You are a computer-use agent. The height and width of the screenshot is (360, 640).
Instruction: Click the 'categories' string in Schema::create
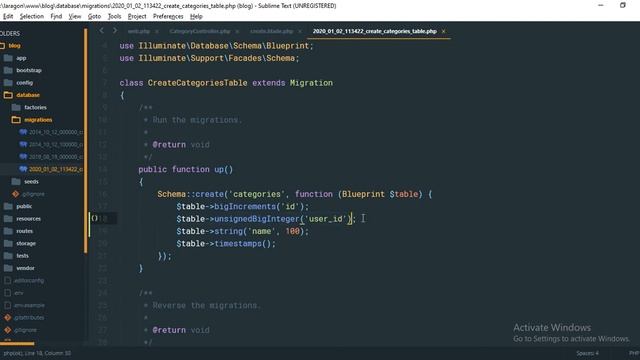click(257, 194)
